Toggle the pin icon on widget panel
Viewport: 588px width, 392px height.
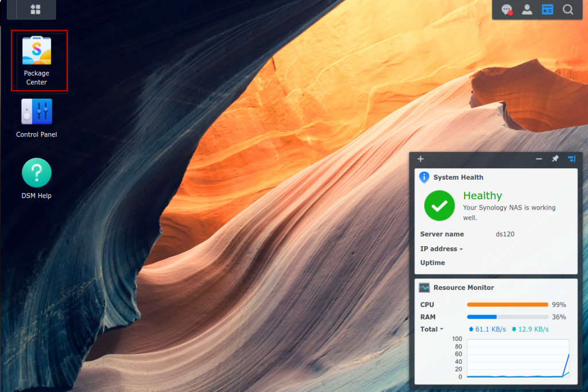tap(555, 159)
